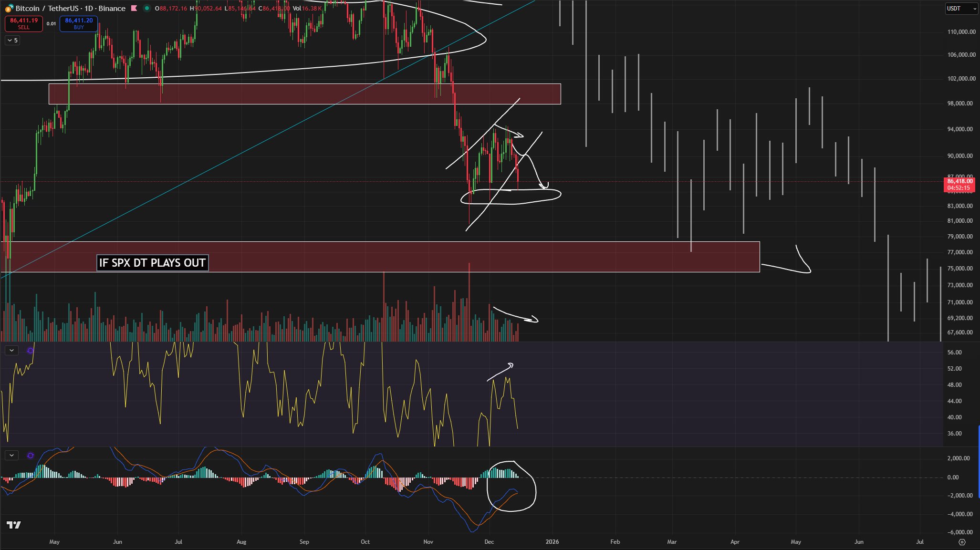Open the USDT currency dropdown
This screenshot has width=980, height=550.
[961, 8]
